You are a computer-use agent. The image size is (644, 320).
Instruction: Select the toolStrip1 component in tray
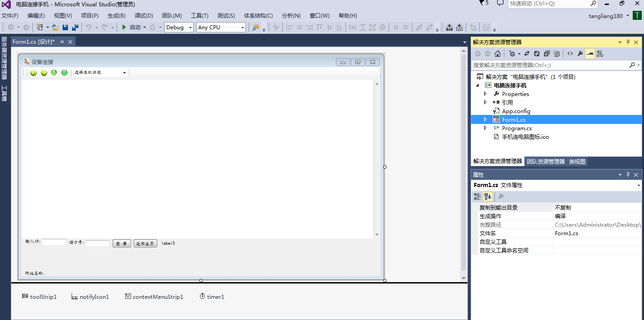(x=39, y=297)
